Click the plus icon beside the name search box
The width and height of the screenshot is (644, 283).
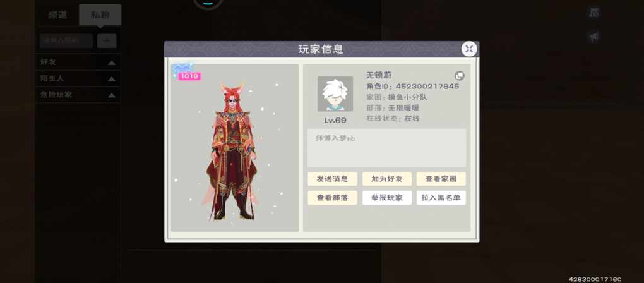pyautogui.click(x=107, y=40)
